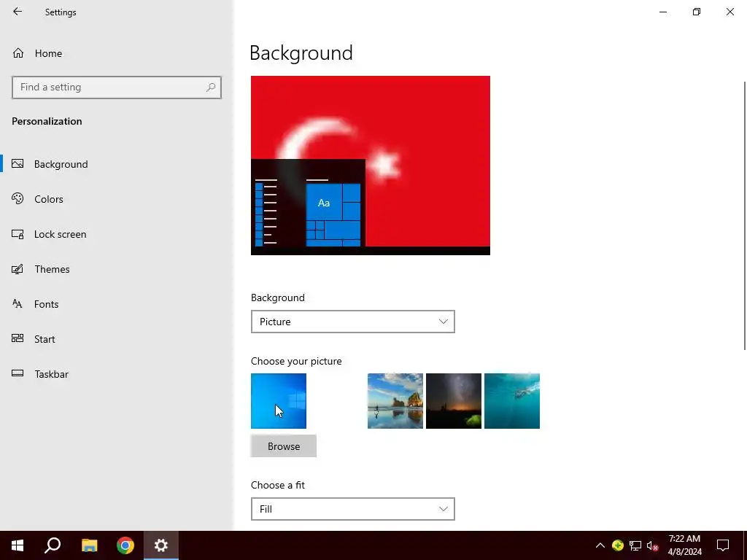Open the clock showing 7:22 AM
The width and height of the screenshot is (747, 560).
(x=684, y=545)
